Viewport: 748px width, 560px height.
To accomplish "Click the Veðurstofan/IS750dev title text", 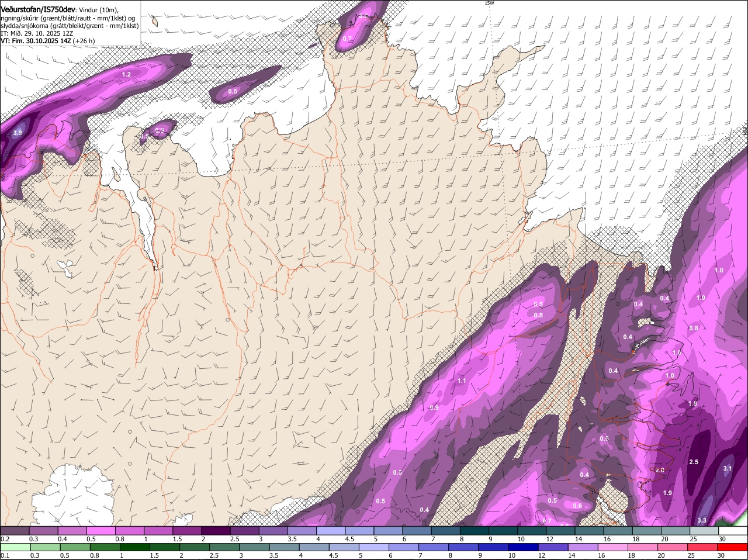I will coord(39,10).
